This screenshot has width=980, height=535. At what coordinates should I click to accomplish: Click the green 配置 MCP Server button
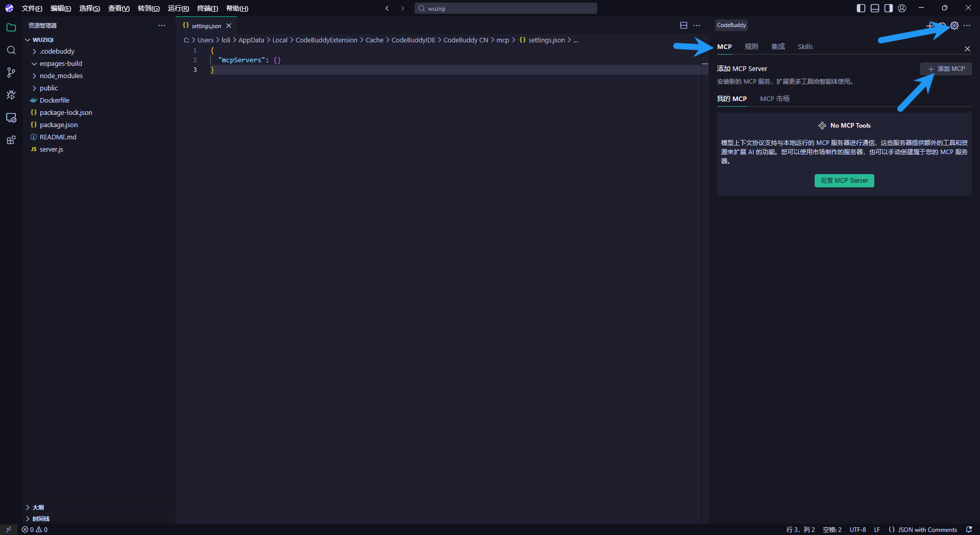click(x=844, y=181)
